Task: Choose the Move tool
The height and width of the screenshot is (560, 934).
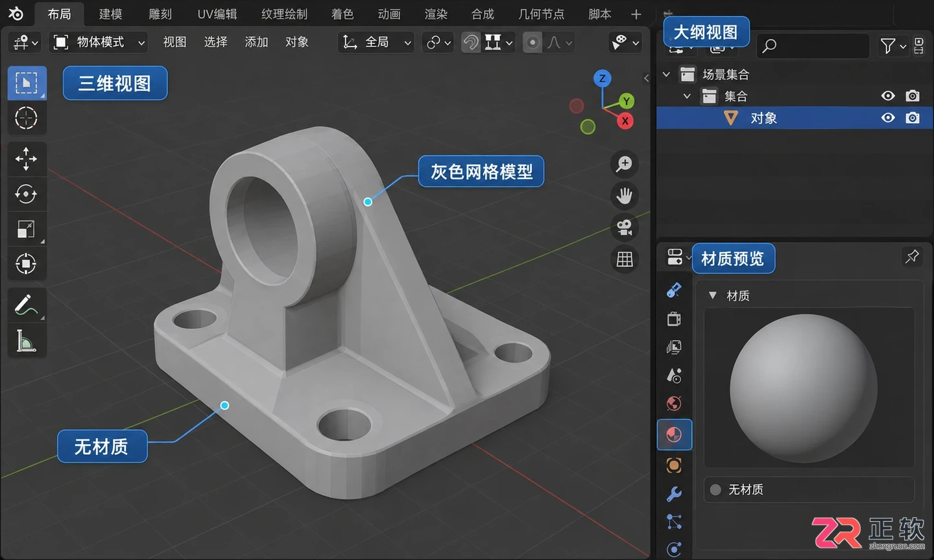Action: click(27, 159)
